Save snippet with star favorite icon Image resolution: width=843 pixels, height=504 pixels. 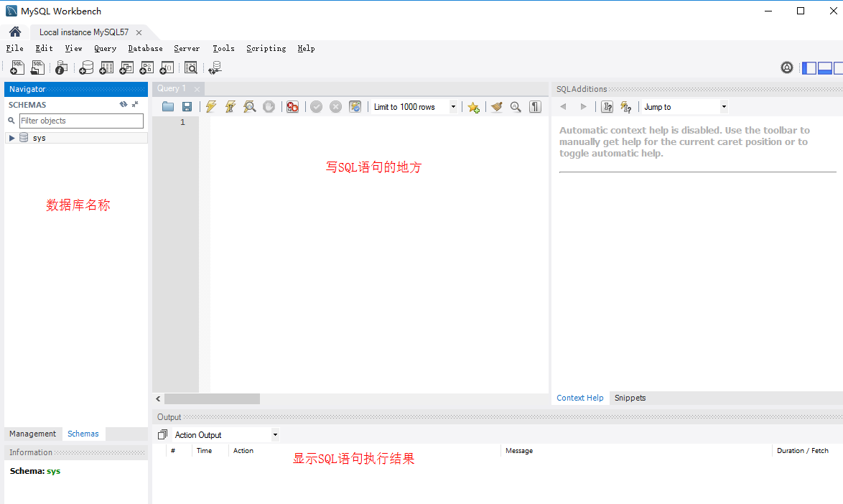tap(473, 106)
